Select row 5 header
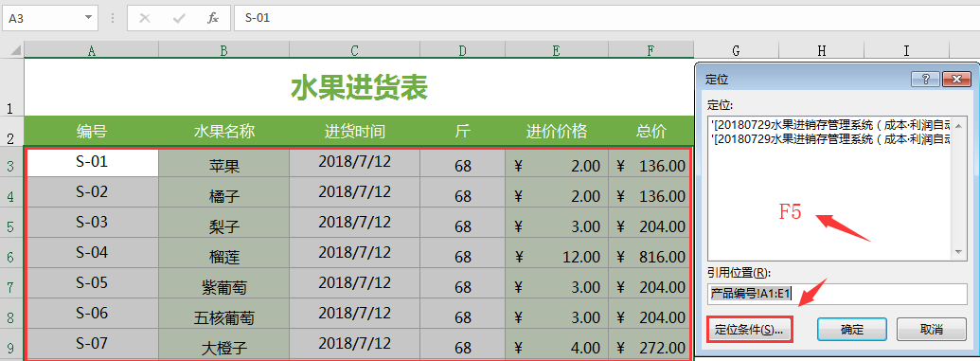Viewport: 980px width, 361px height. [x=12, y=224]
